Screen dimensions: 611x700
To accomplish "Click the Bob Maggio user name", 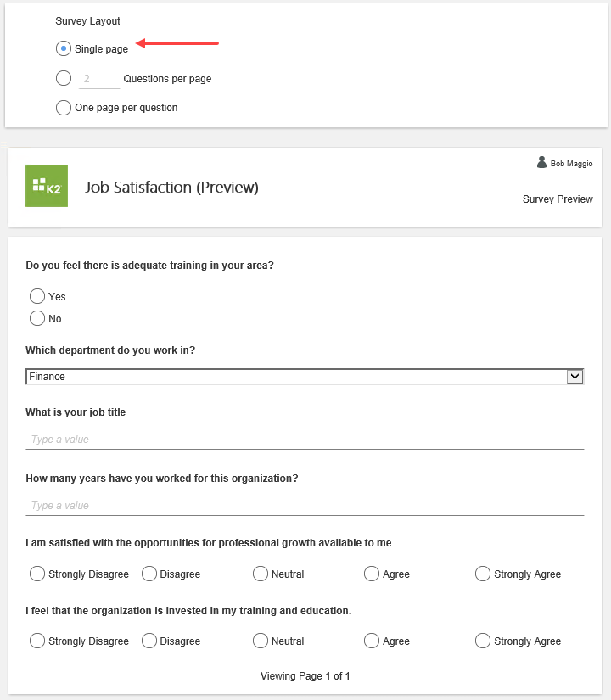I will click(571, 164).
